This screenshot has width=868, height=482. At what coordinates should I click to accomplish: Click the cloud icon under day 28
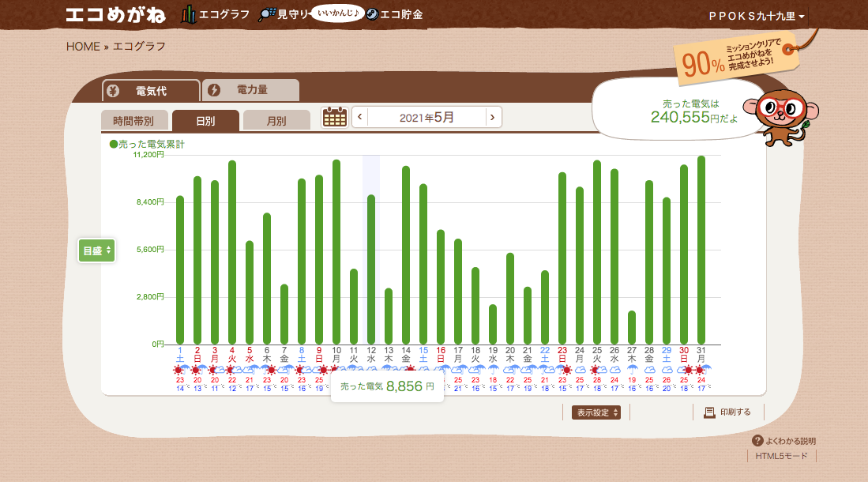click(x=649, y=370)
